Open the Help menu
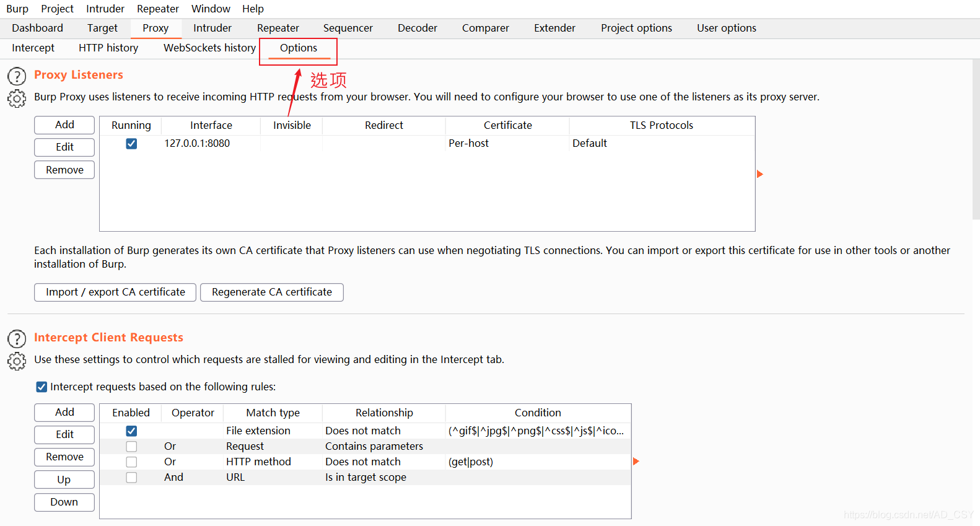Image resolution: width=980 pixels, height=526 pixels. 253,9
